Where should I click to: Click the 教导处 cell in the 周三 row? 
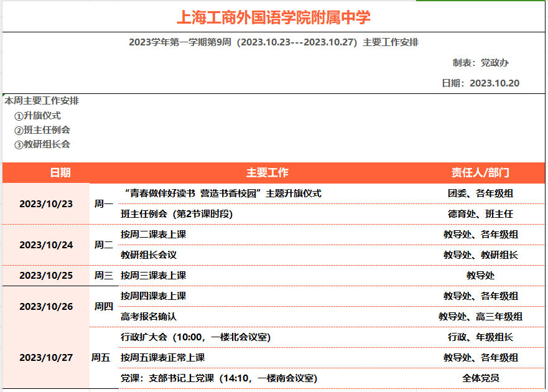(x=480, y=276)
